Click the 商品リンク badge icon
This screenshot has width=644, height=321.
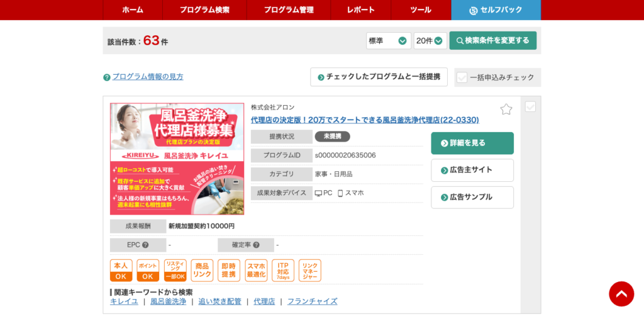pos(202,271)
